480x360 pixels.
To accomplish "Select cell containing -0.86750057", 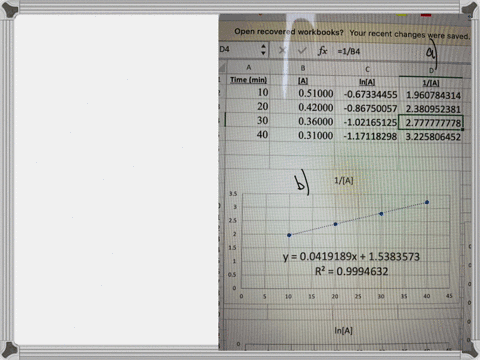I will tap(367, 108).
